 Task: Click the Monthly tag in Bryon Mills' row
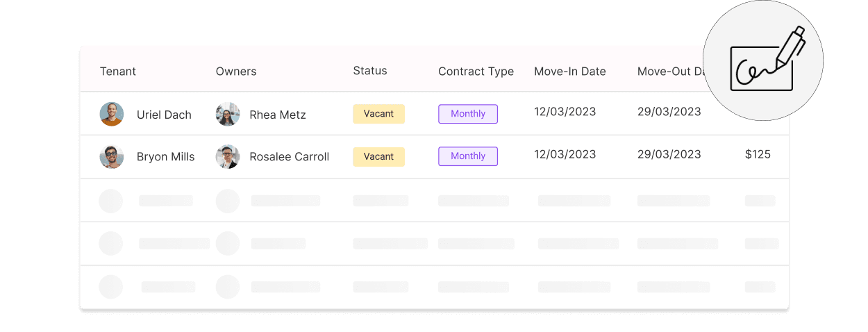coord(468,156)
